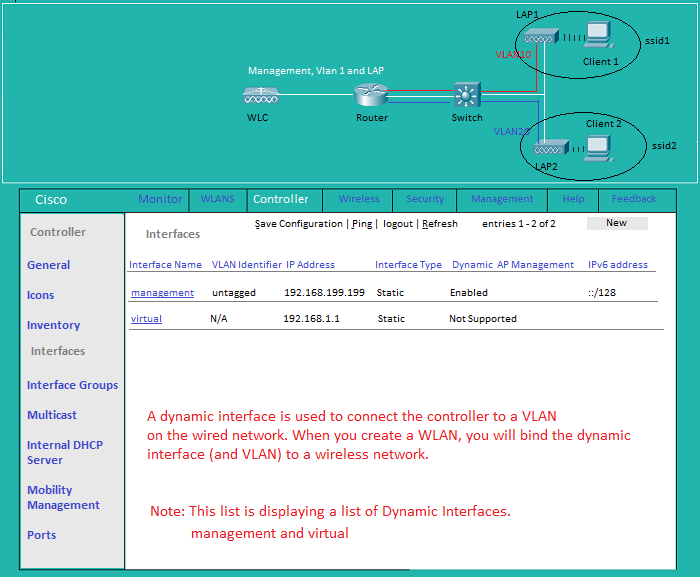
Task: Click the ssid1 label
Action: point(658,41)
